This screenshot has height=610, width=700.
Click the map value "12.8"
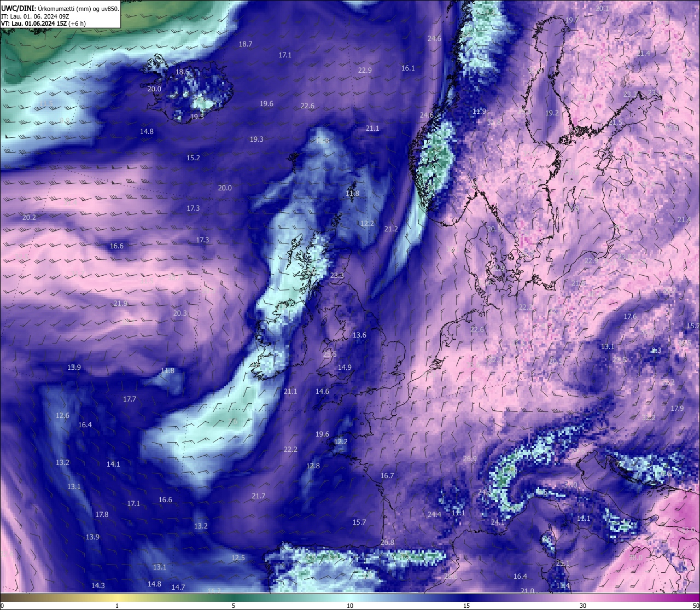click(x=313, y=466)
